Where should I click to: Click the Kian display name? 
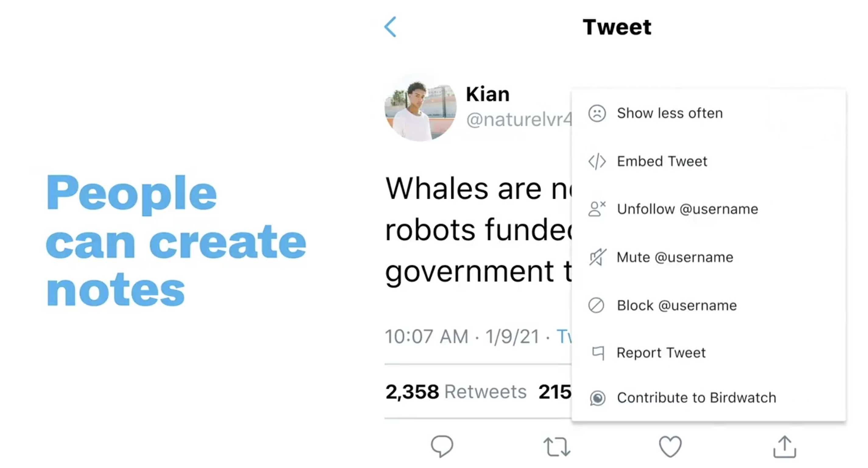pyautogui.click(x=487, y=94)
